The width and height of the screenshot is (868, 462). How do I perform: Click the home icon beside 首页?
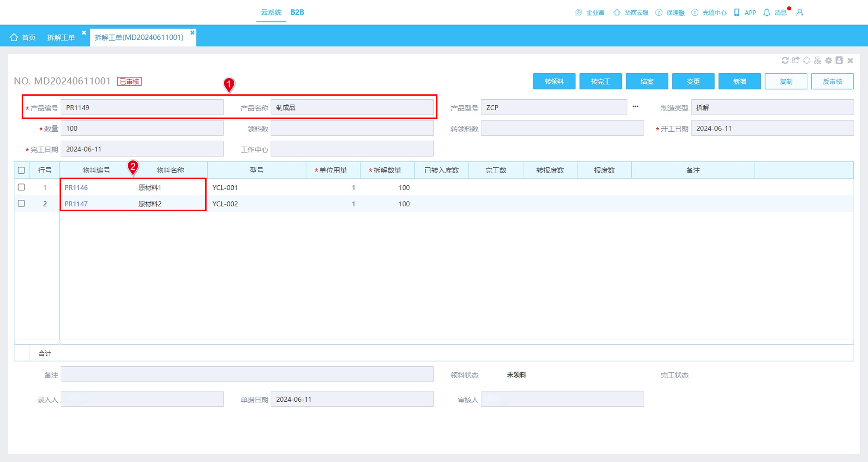pyautogui.click(x=14, y=37)
